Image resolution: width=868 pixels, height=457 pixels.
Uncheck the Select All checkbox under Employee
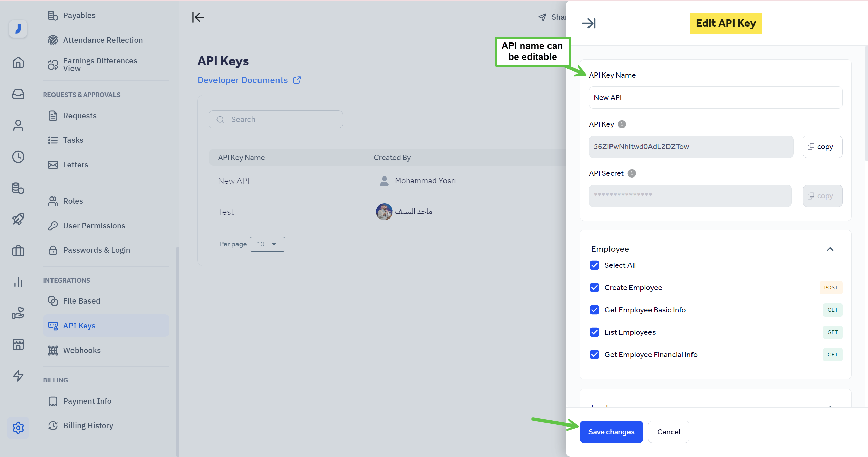(594, 265)
